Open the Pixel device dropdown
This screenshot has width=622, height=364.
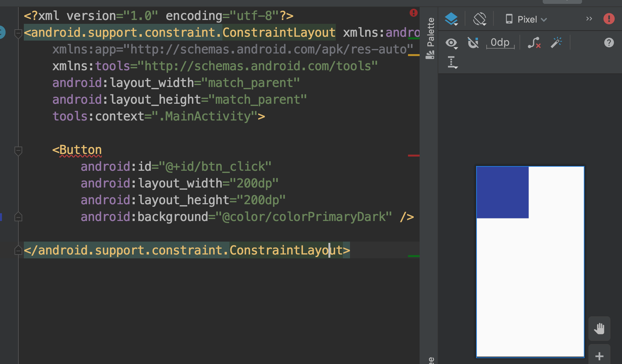point(526,19)
